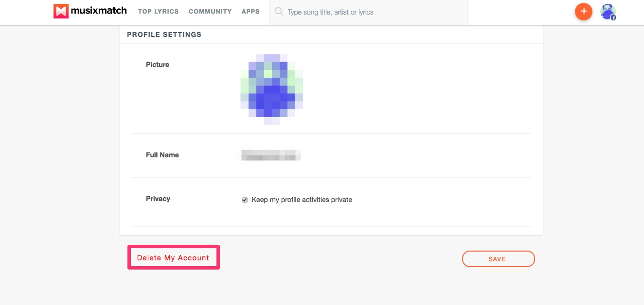Screen dimensions: 644x305
Task: Click the search magnifier icon
Action: [279, 12]
